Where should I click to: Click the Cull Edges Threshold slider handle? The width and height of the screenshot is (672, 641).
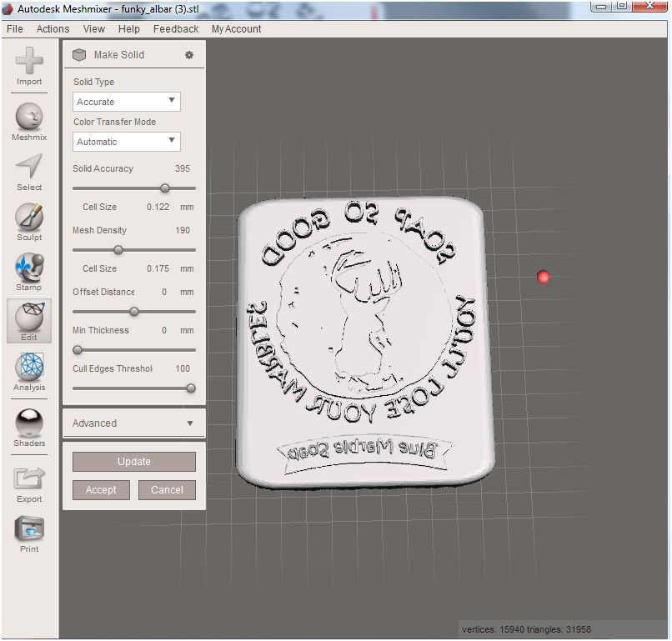(x=191, y=388)
